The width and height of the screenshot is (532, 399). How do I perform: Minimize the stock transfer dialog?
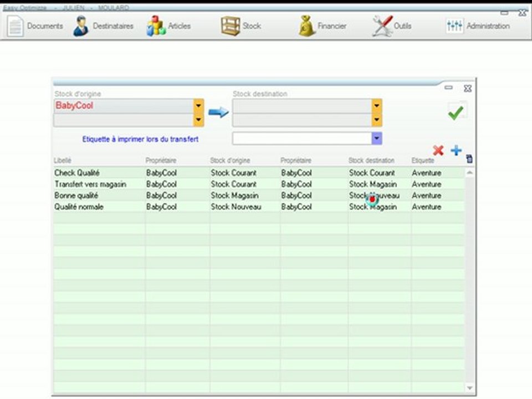click(448, 88)
